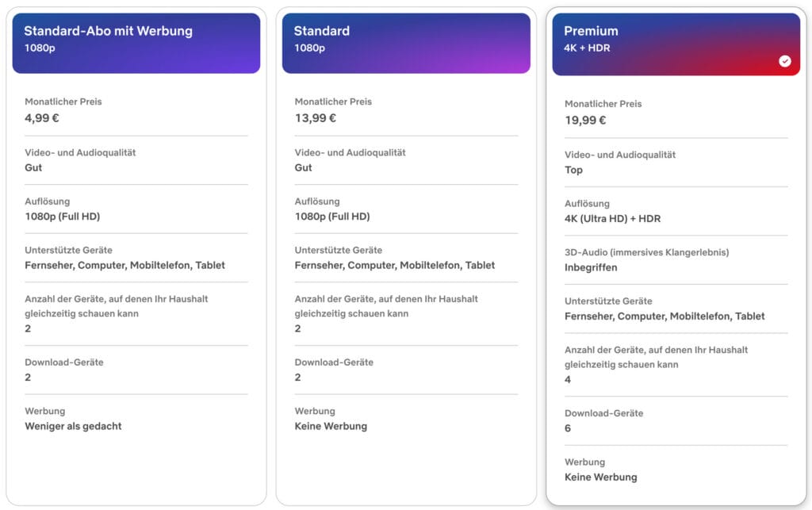The image size is (812, 510).
Task: Click the 4,99 € price text
Action: (x=38, y=117)
